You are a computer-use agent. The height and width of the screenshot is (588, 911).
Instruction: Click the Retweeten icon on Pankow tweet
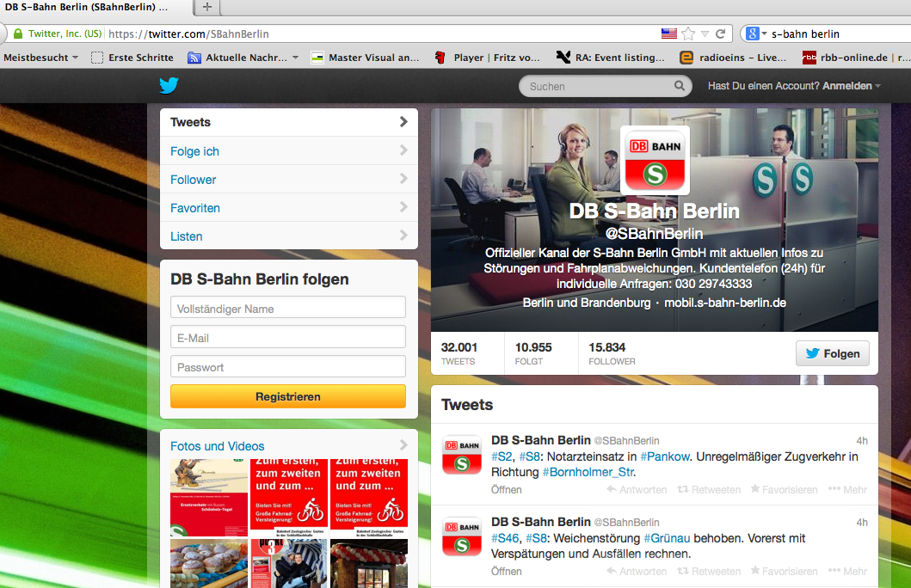pos(683,490)
